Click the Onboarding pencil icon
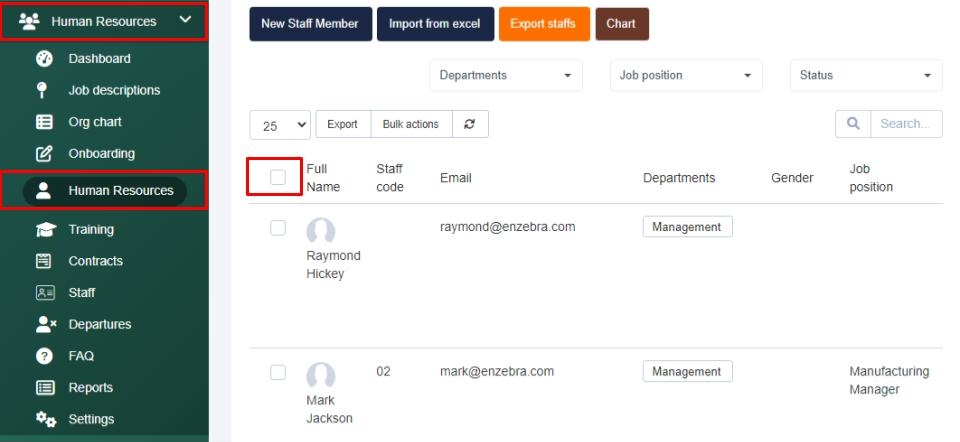The image size is (960, 442). (44, 154)
